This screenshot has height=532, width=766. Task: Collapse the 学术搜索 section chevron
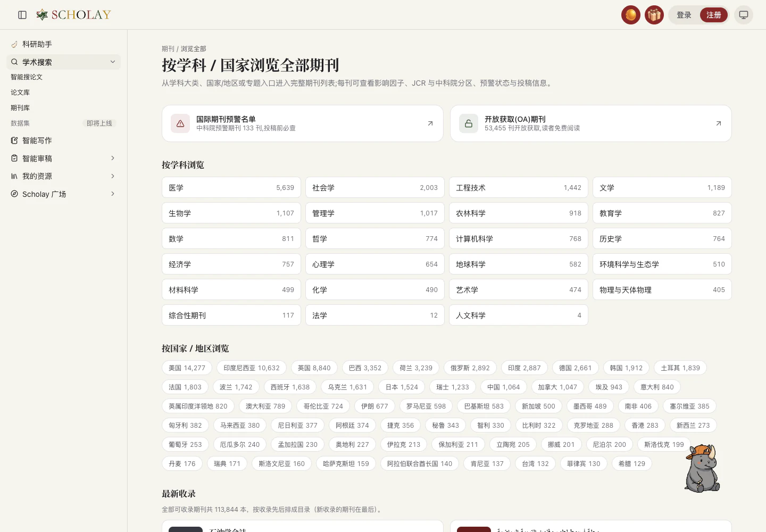113,62
